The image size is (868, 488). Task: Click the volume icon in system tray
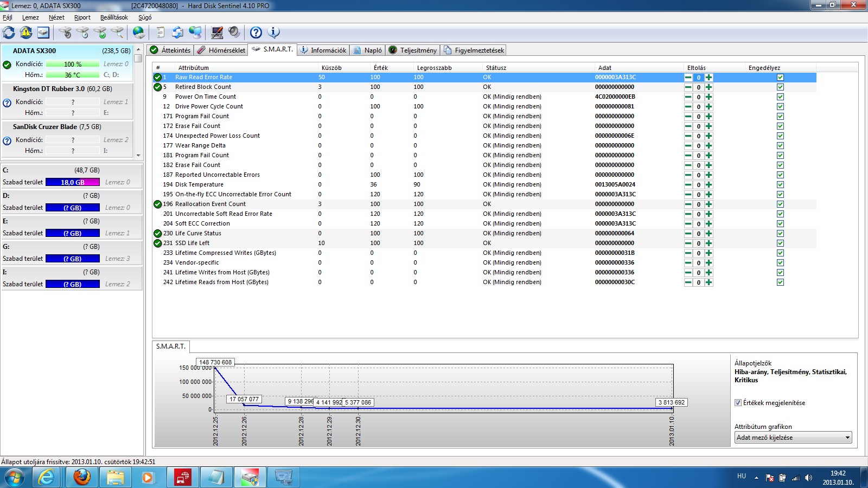click(x=808, y=478)
